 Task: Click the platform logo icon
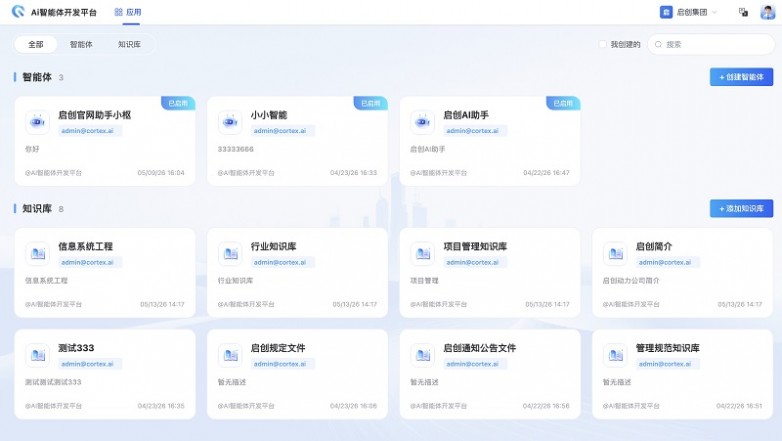click(18, 11)
